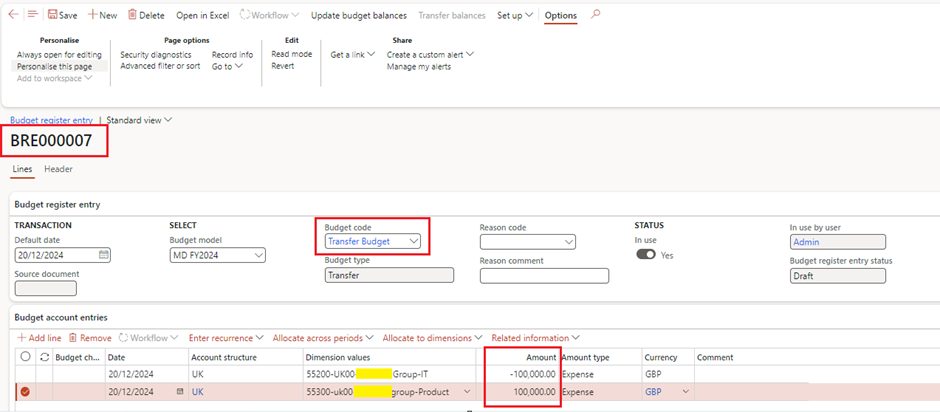
Task: Open the top Workflow dropdown
Action: point(269,15)
